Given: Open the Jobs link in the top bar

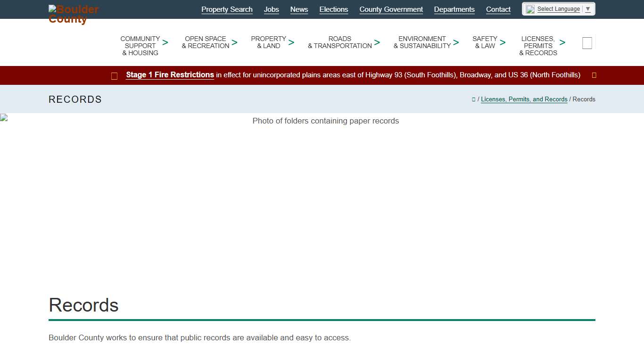Looking at the screenshot, I should click(272, 9).
